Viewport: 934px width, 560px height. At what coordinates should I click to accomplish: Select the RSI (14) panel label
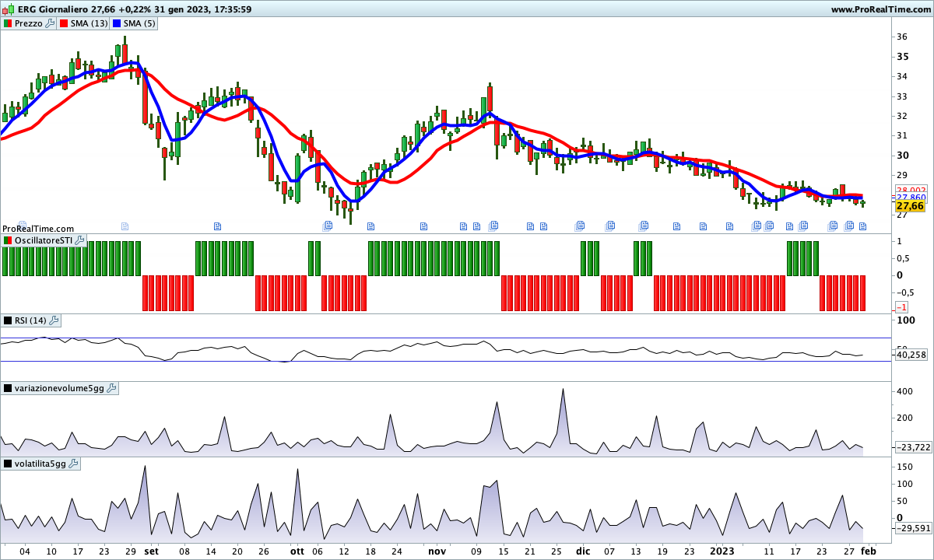click(30, 320)
